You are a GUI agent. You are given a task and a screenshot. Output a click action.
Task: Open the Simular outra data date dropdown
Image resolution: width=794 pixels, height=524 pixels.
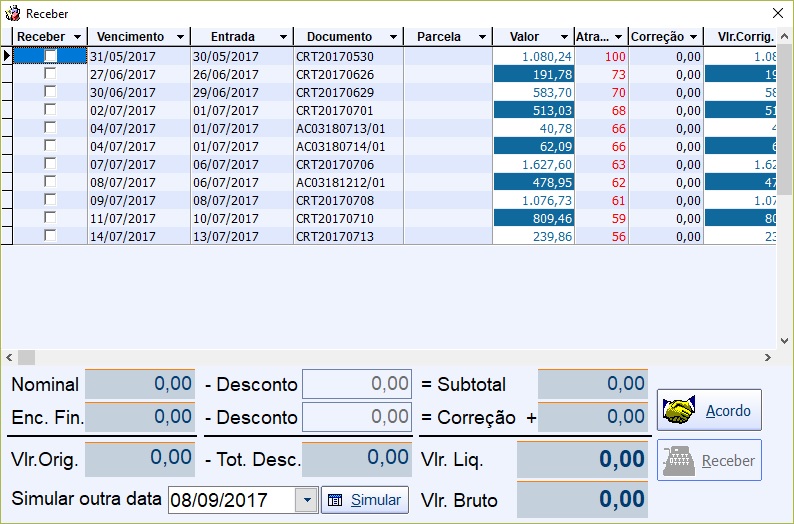(x=307, y=500)
